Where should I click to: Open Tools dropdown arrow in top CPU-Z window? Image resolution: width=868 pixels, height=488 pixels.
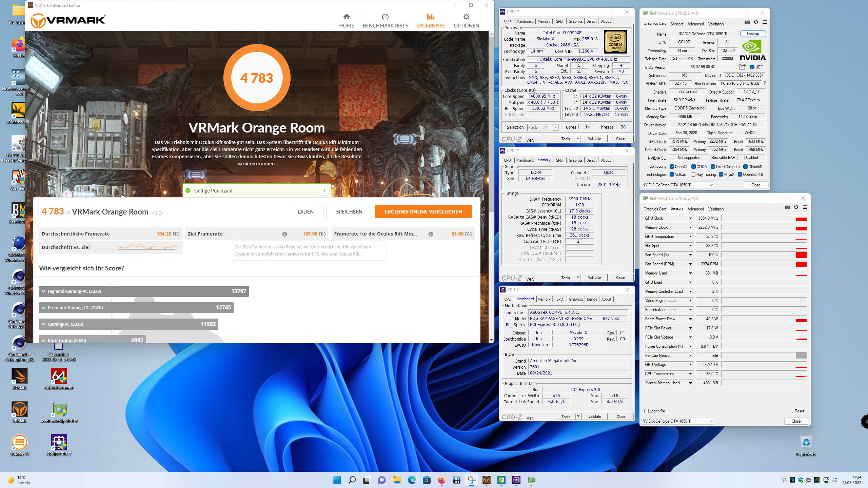578,139
